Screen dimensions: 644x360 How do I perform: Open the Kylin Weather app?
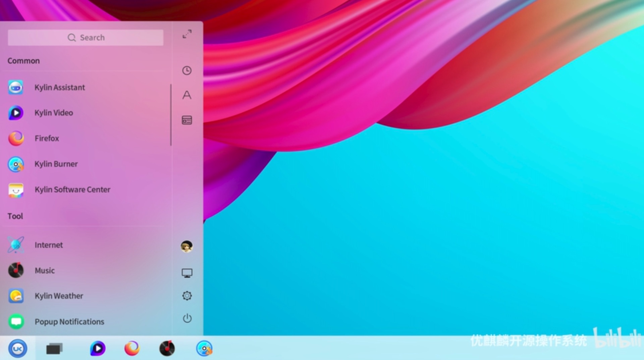click(x=59, y=296)
